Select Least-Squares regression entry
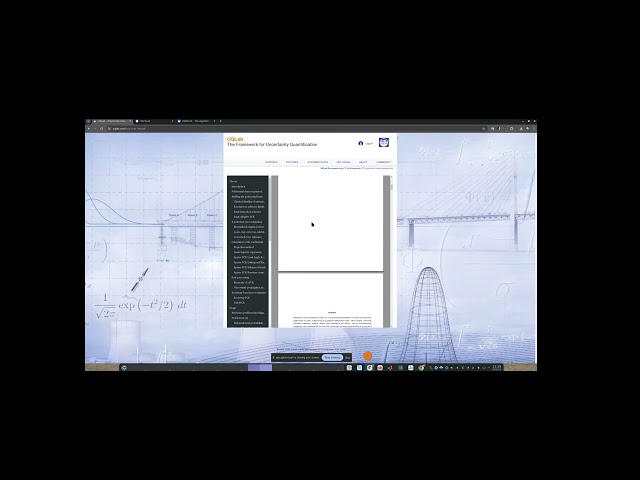The width and height of the screenshot is (640, 480). tap(248, 252)
